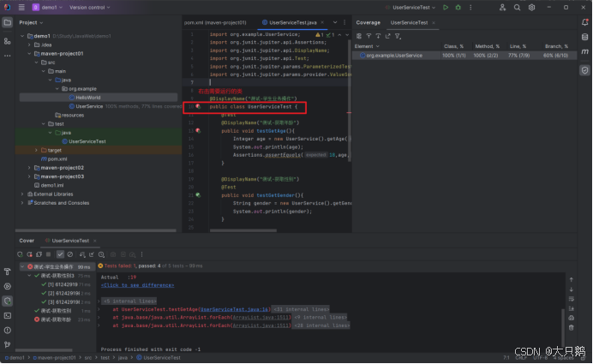This screenshot has width=593, height=364.
Task: Toggle Show Ignored tests button
Action: coord(70,254)
